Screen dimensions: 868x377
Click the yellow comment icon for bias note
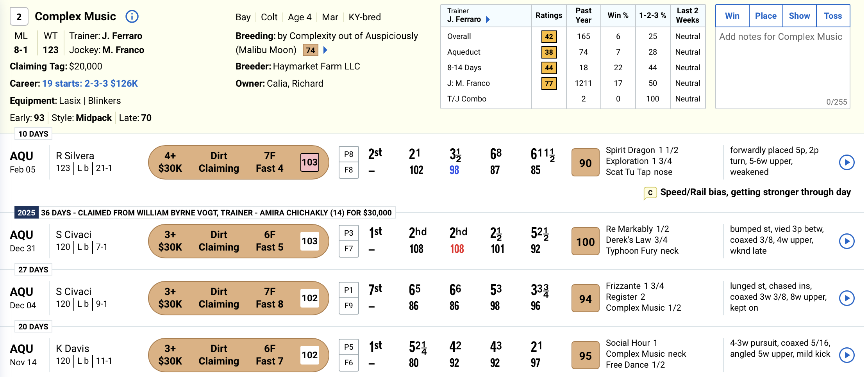650,193
